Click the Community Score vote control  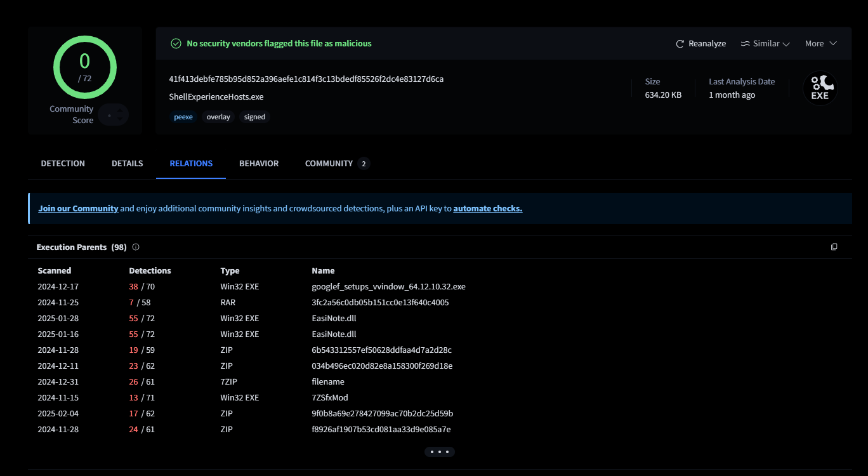tap(114, 115)
